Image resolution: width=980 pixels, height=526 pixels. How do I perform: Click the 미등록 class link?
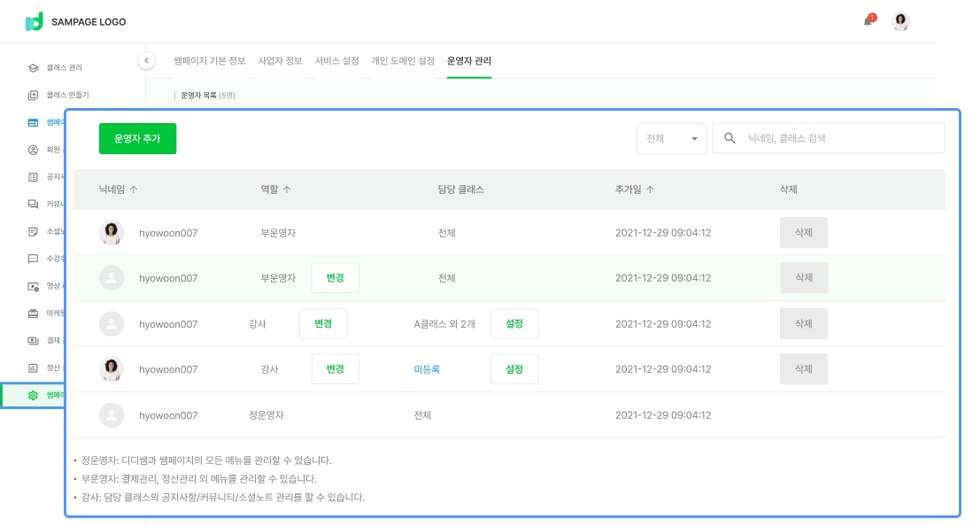[x=427, y=369]
